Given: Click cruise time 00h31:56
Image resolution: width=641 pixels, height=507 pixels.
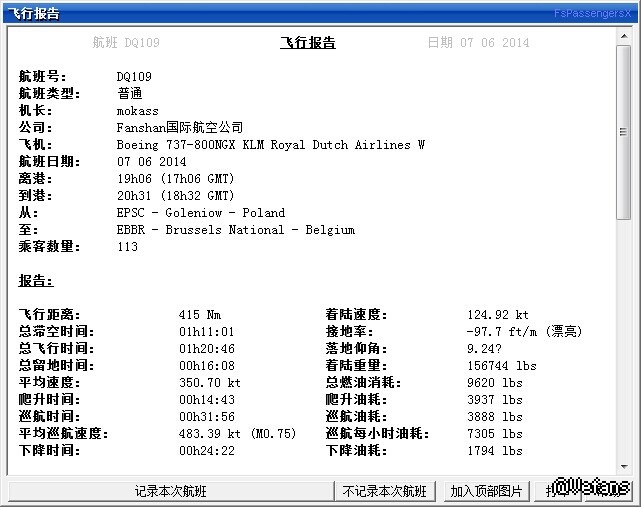Looking at the screenshot, I should (206, 417).
